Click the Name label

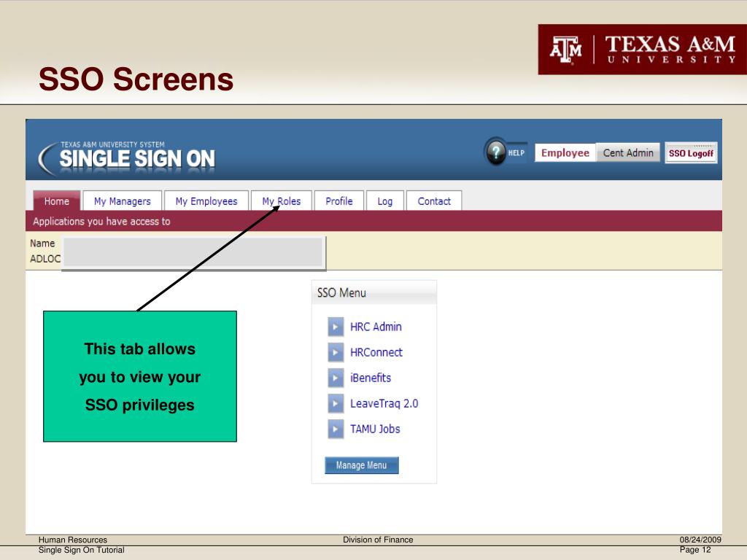pyautogui.click(x=42, y=244)
